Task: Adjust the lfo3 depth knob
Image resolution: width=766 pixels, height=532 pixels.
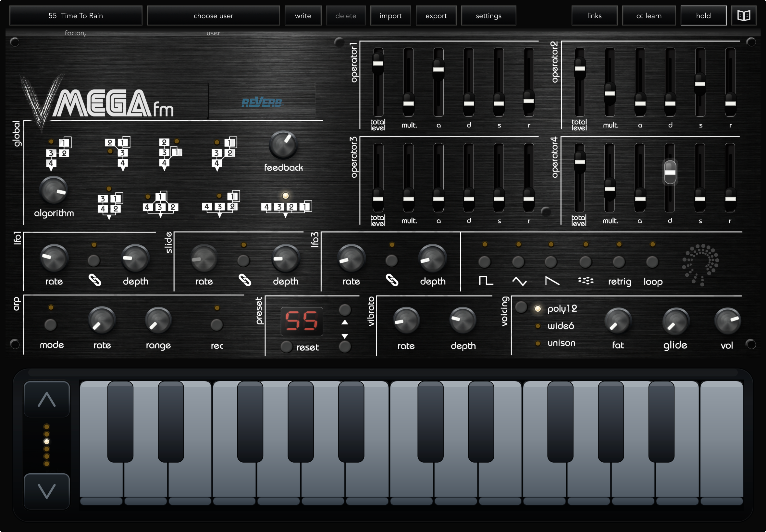Action: pos(433,258)
